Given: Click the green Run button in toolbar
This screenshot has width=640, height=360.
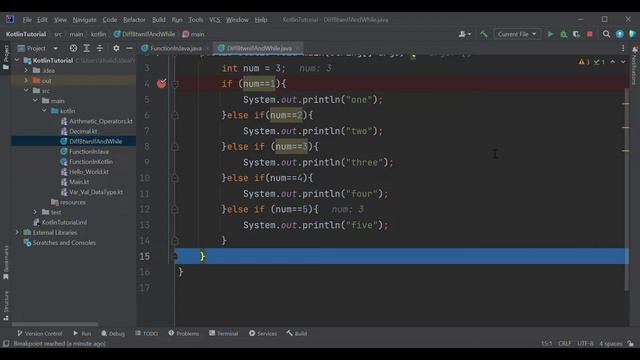Looking at the screenshot, I should [550, 34].
